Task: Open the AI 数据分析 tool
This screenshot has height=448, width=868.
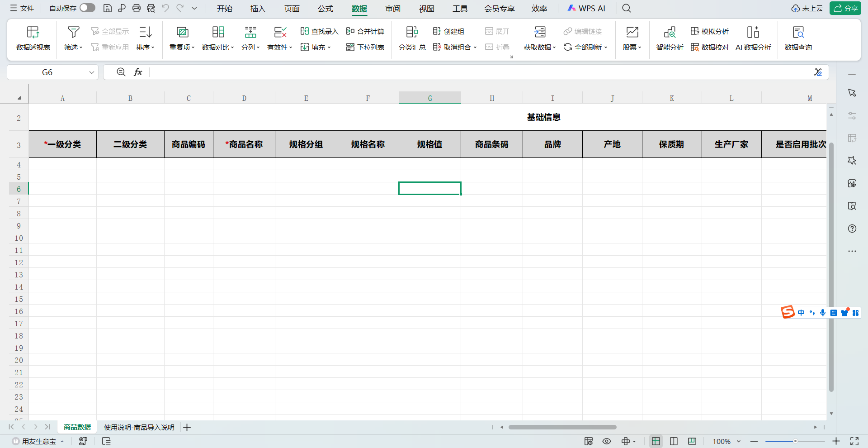Action: pos(753,38)
